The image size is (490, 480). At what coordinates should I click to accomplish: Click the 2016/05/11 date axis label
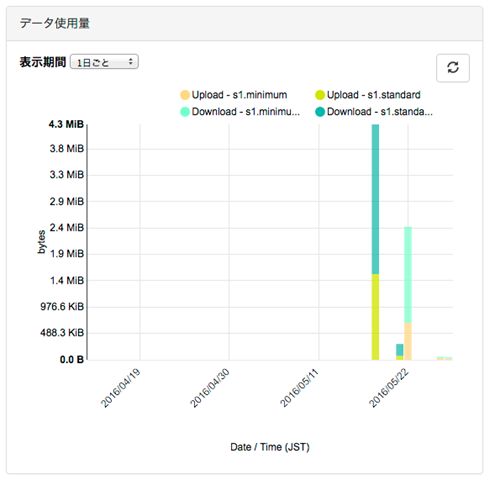point(299,388)
